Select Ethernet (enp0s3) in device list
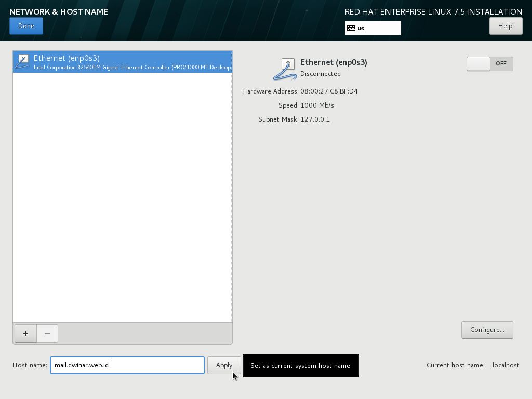Image resolution: width=532 pixels, height=399 pixels. click(123, 62)
